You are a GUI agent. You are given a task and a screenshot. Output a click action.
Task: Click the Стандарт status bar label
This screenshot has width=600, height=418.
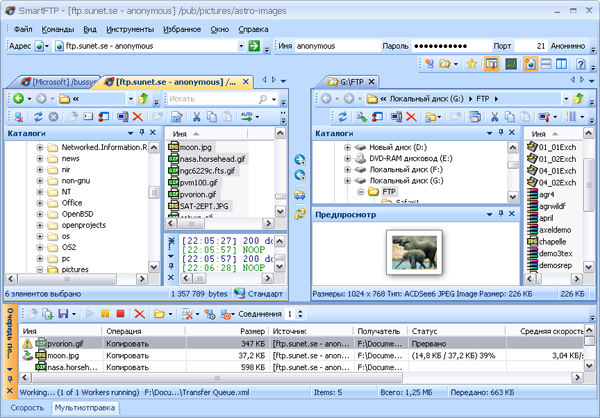pos(265,294)
